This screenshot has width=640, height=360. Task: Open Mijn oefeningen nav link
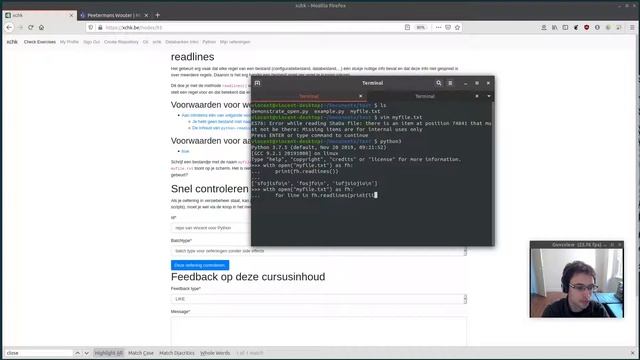(235, 42)
